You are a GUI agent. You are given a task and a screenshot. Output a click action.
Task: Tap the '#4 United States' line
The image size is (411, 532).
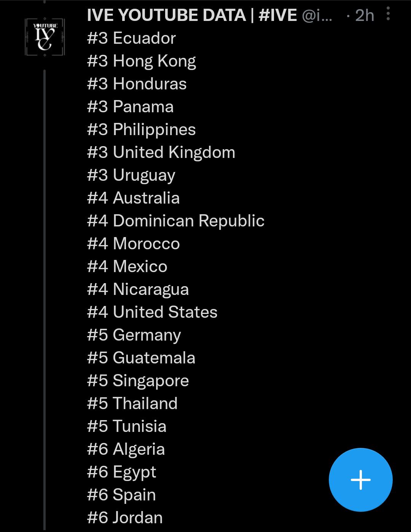152,312
